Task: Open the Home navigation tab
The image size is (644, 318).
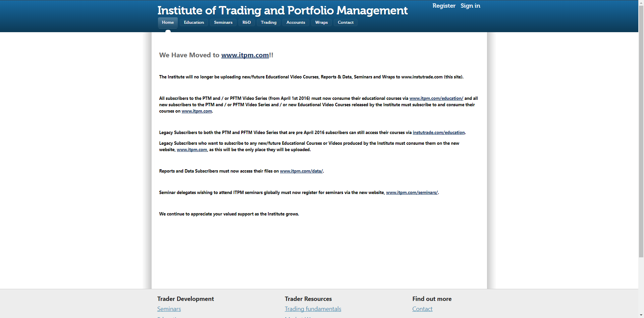Action: [168, 22]
